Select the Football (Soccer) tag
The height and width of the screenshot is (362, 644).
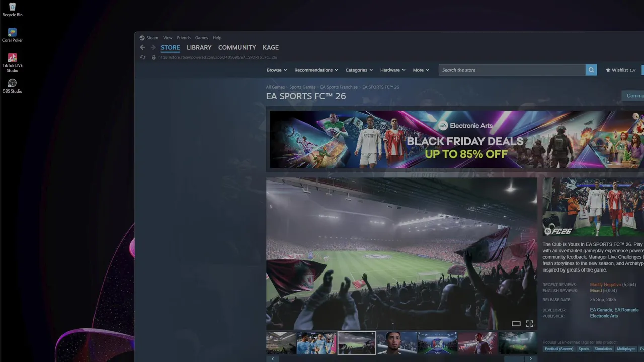[x=558, y=349]
